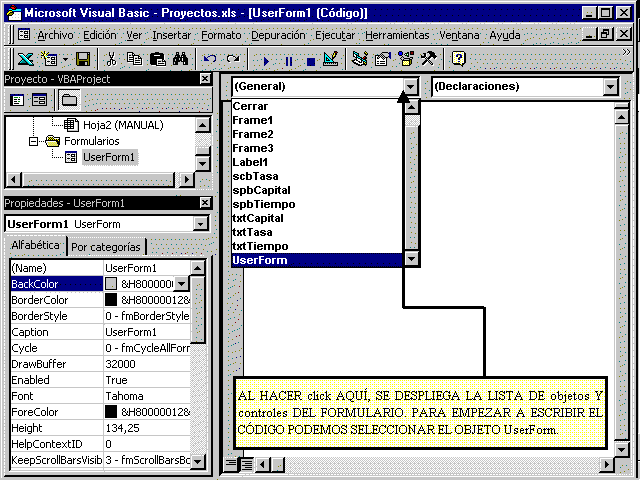Click the Break pause icon
Screen dimensions: 640x480
[289, 61]
